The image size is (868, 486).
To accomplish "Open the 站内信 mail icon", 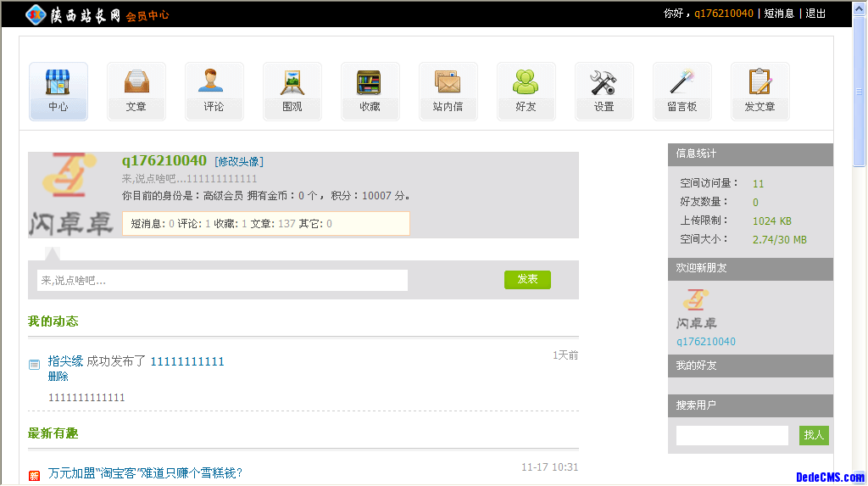I will [x=448, y=92].
